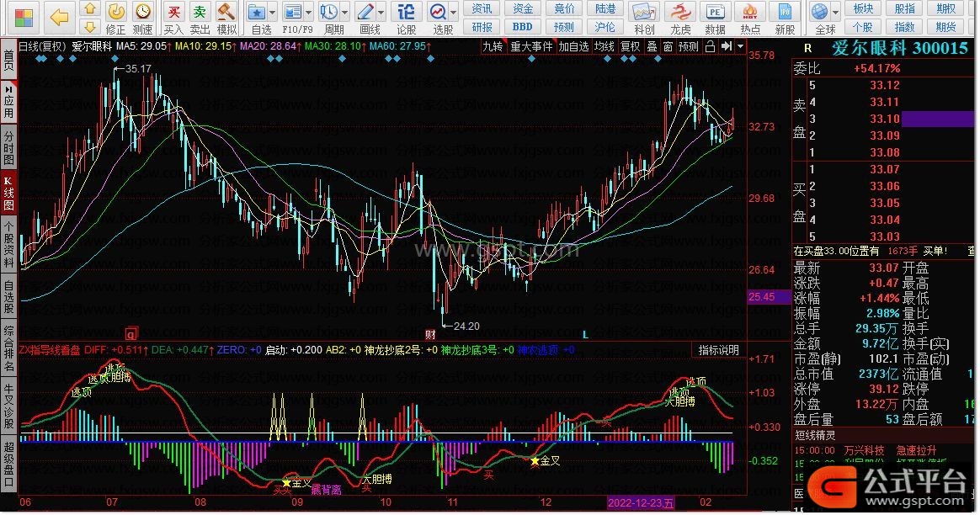The image size is (980, 515).
Task: Expand the 自选 dropdown arrow
Action: pyautogui.click(x=273, y=12)
